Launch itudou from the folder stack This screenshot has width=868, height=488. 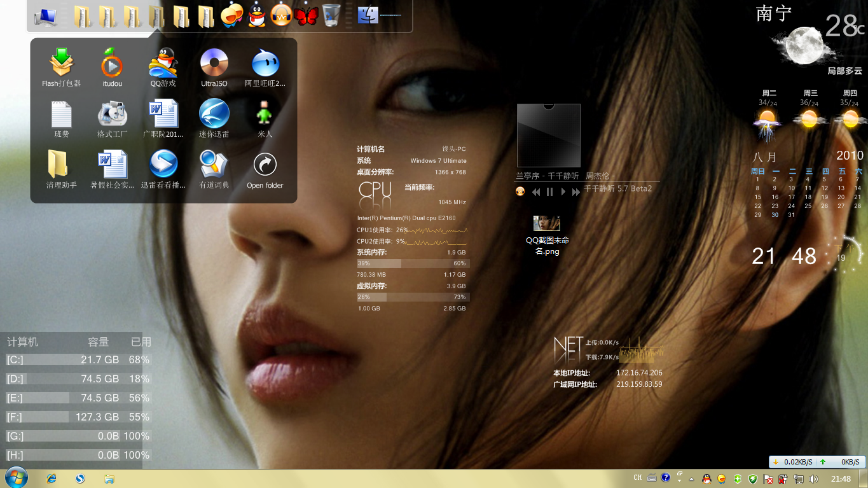tap(112, 67)
